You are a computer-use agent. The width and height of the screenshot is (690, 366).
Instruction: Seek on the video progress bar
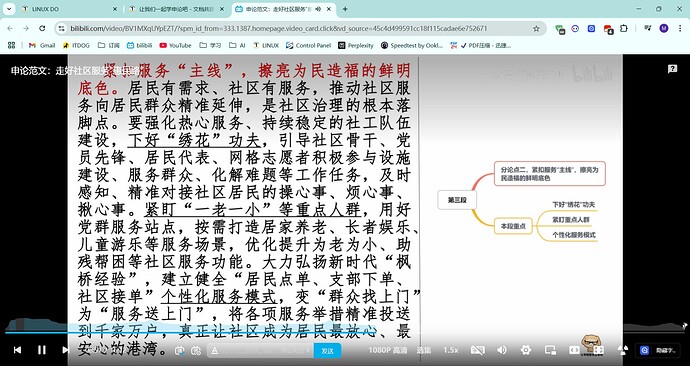(x=345, y=333)
